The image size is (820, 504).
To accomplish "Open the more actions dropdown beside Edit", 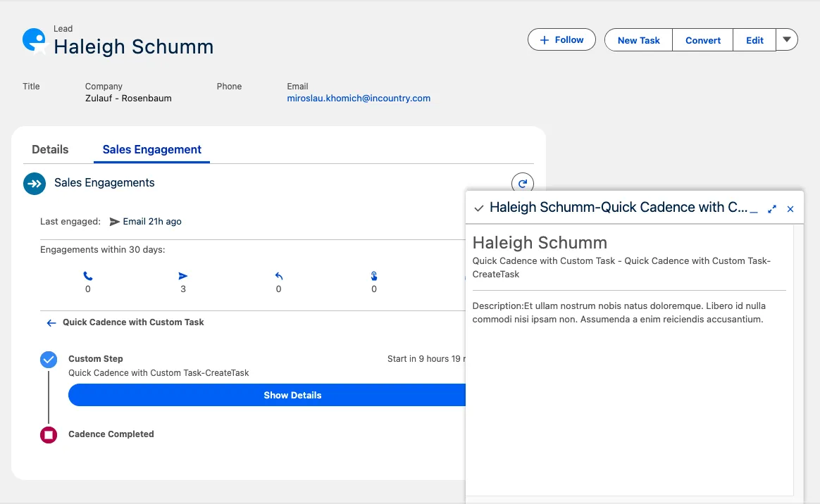I will [x=787, y=39].
